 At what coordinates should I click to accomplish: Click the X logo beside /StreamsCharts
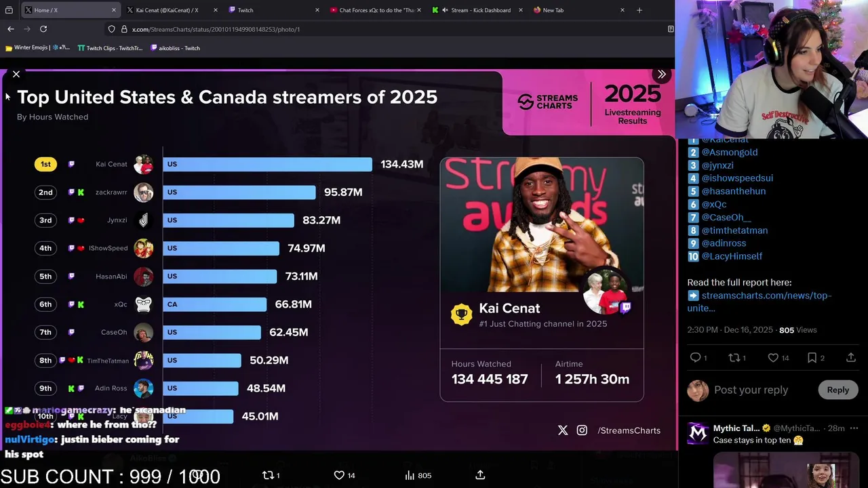(x=562, y=430)
